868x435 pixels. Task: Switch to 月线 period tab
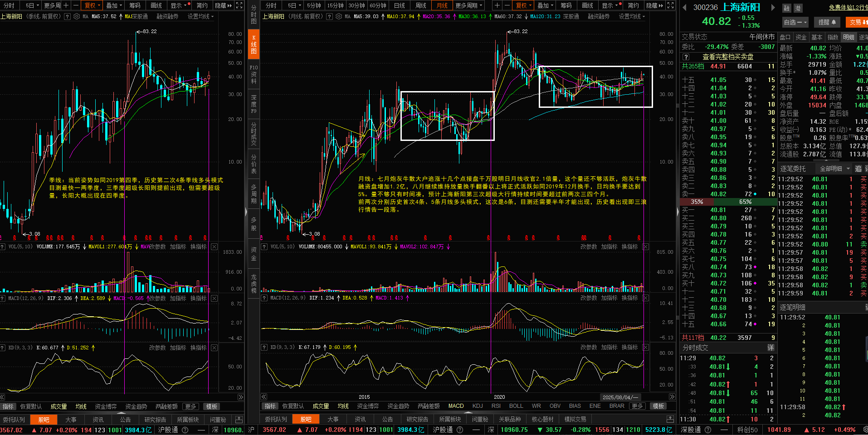tap(442, 5)
